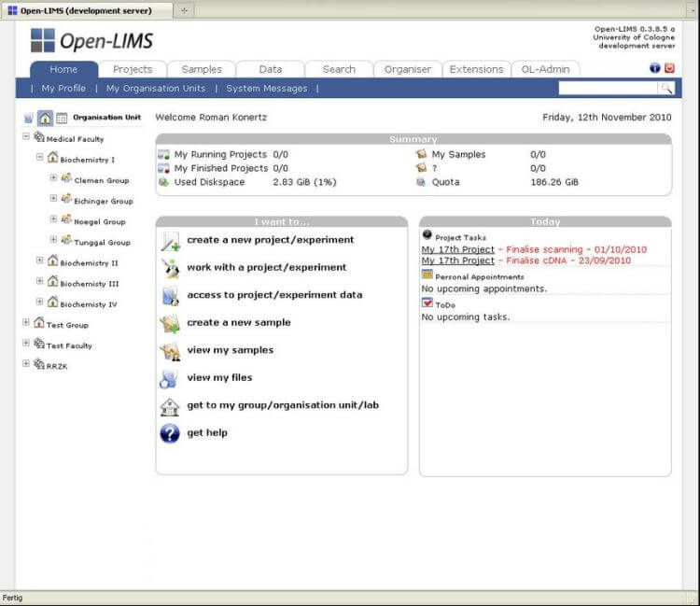Collapse the Medical Faculty node
The width and height of the screenshot is (700, 606).
pos(26,136)
